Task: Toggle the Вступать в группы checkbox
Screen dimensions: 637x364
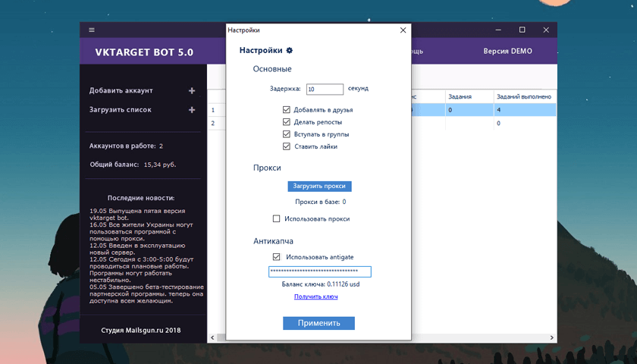Action: point(287,134)
